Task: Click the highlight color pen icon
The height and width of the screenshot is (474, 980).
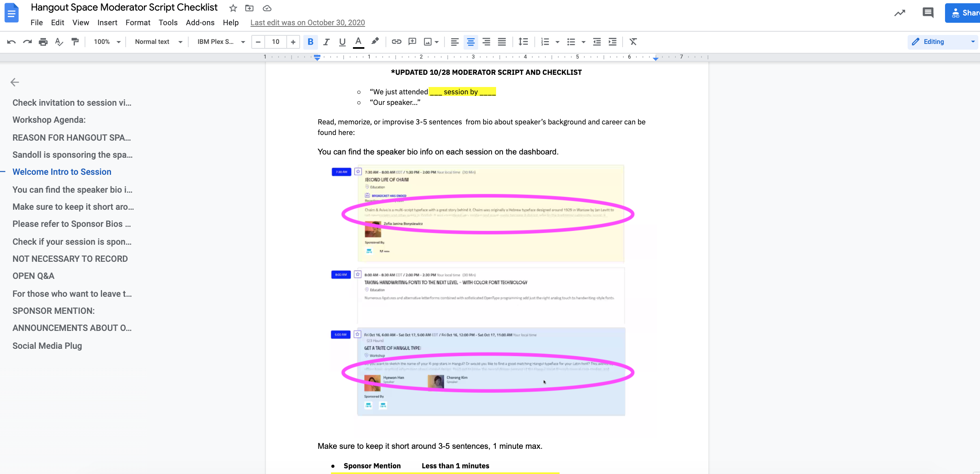Action: point(375,41)
